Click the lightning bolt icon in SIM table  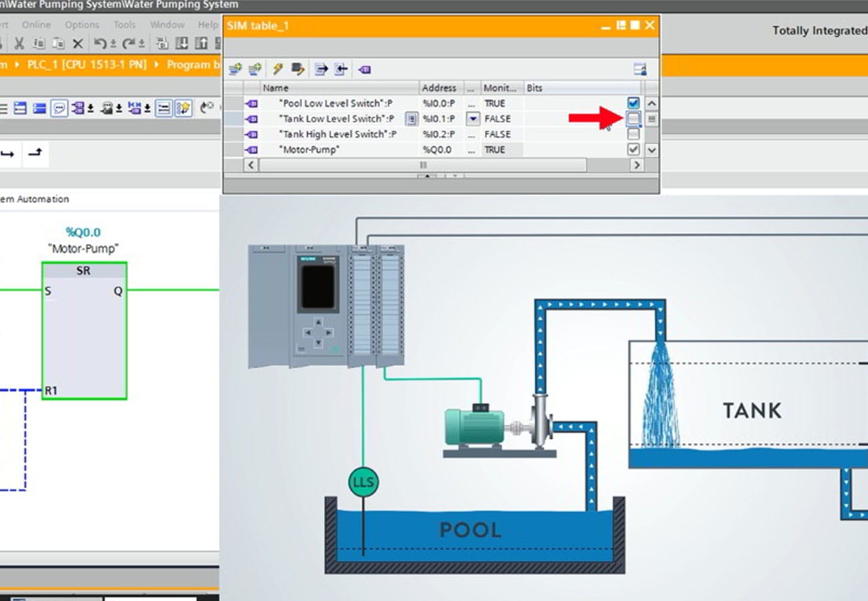tap(278, 69)
